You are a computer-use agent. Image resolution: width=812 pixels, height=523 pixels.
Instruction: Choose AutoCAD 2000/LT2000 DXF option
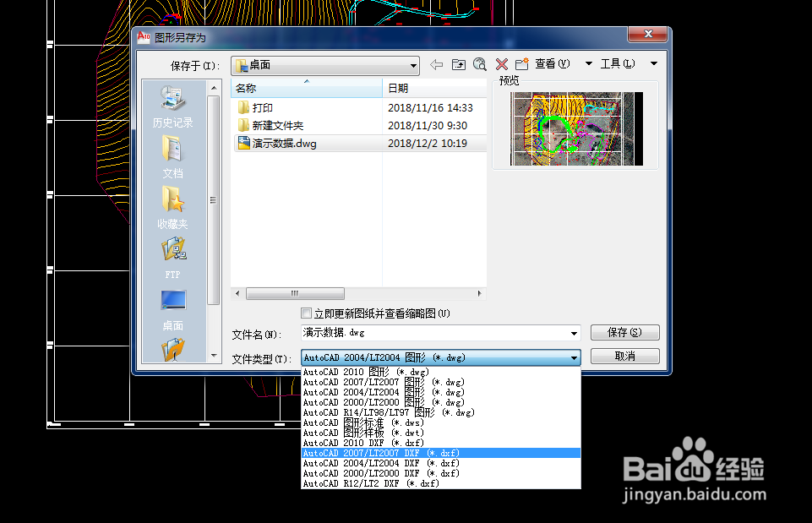pyautogui.click(x=441, y=473)
